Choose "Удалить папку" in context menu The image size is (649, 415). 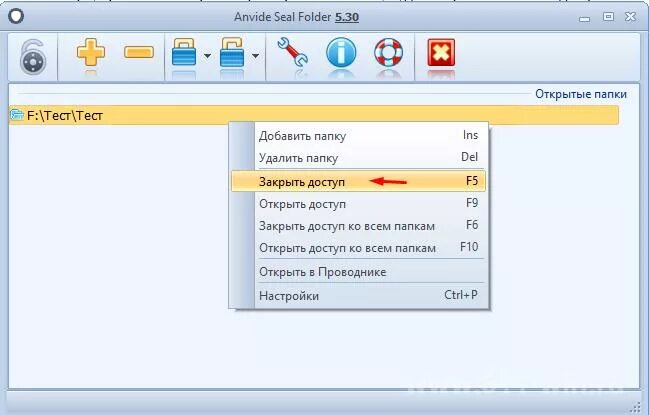358,158
